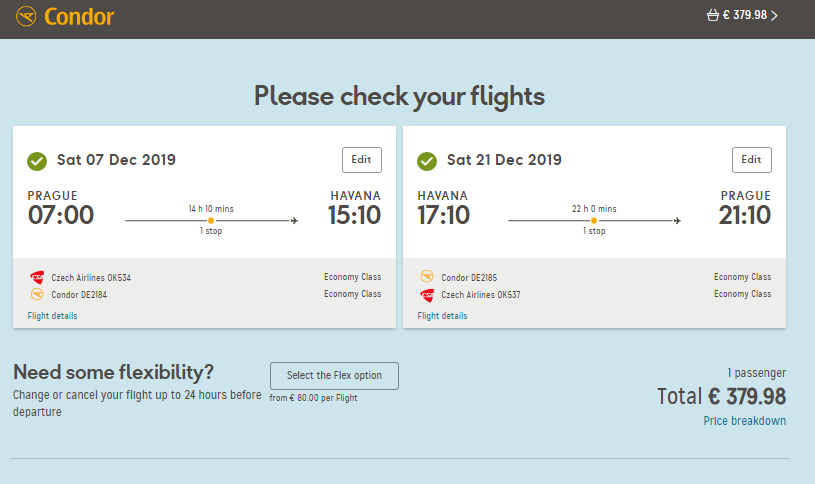Screen dimensions: 815x484
Task: Click the Condor DE2184 airline logo icon
Action: (x=37, y=294)
